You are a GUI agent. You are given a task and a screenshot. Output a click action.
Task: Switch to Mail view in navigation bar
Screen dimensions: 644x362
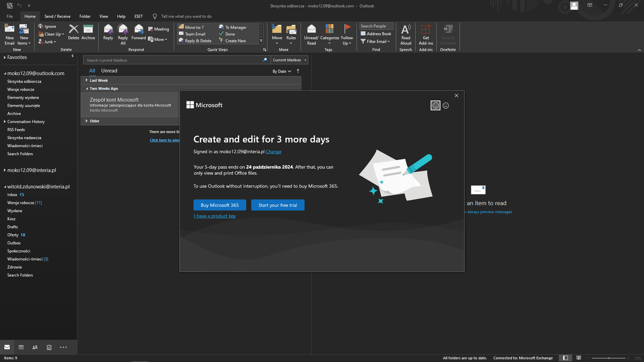click(7, 347)
